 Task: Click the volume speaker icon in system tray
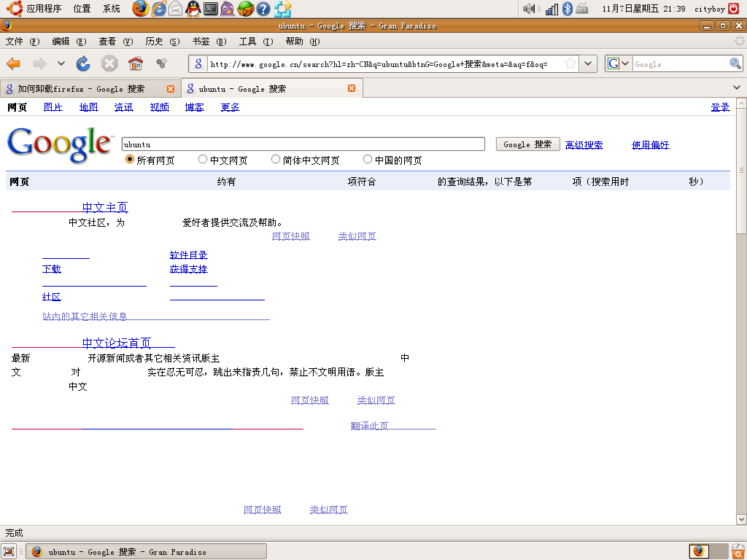click(x=528, y=9)
